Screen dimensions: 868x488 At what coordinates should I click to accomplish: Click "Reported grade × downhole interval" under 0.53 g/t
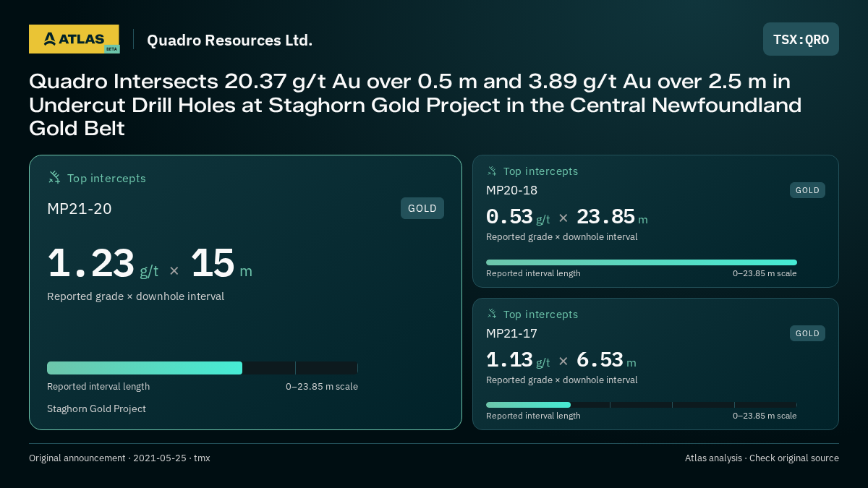click(562, 236)
